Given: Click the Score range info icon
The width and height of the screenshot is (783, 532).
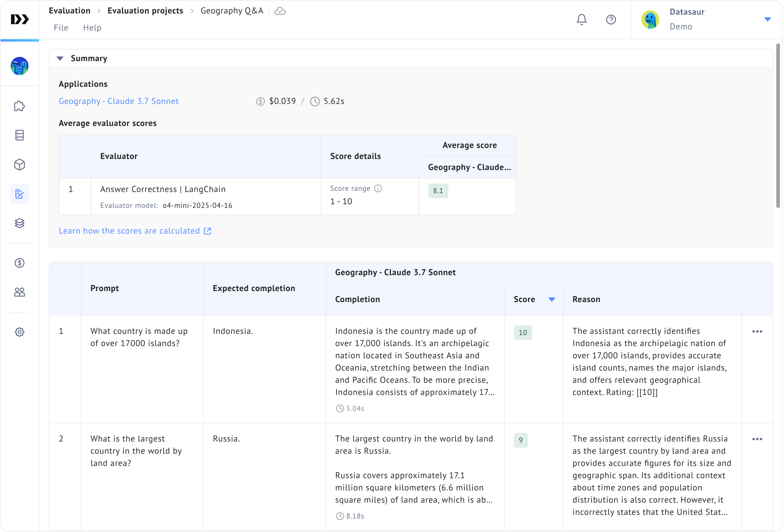Looking at the screenshot, I should 378,189.
